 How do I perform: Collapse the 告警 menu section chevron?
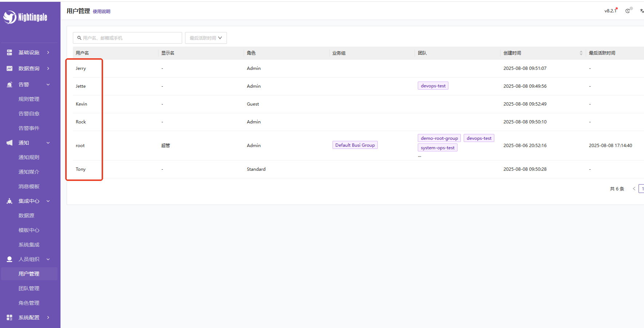pos(48,84)
